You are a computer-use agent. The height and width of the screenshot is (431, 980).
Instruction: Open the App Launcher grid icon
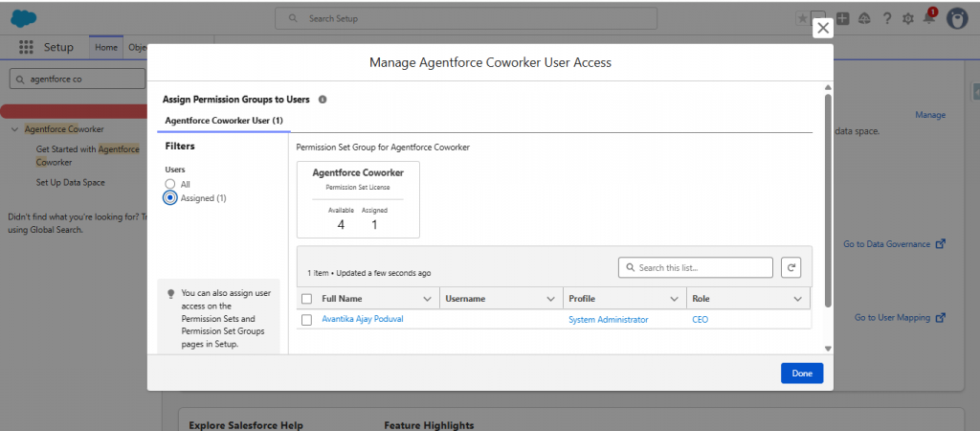[x=26, y=47]
